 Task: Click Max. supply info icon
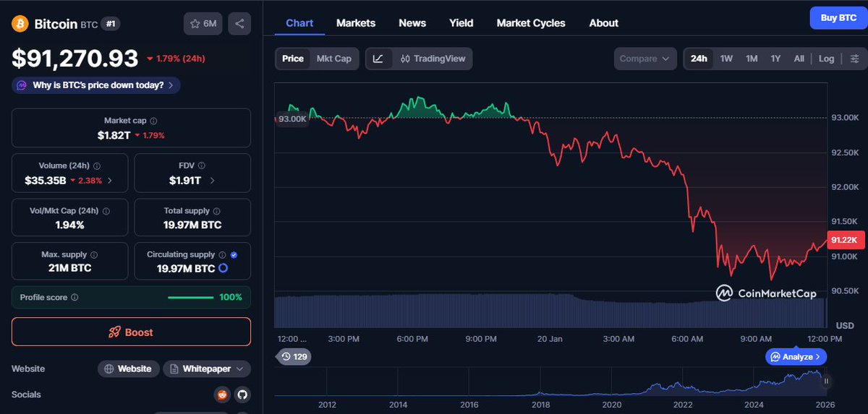[x=94, y=255]
